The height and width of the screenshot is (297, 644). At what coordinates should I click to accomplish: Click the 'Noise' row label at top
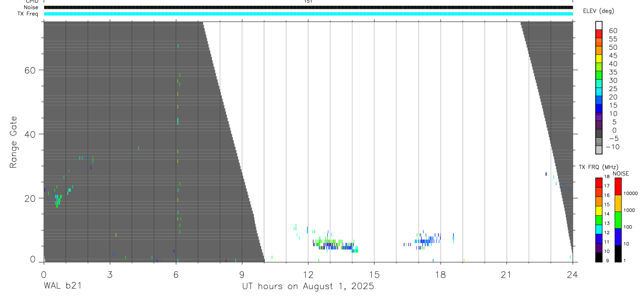pos(32,7)
